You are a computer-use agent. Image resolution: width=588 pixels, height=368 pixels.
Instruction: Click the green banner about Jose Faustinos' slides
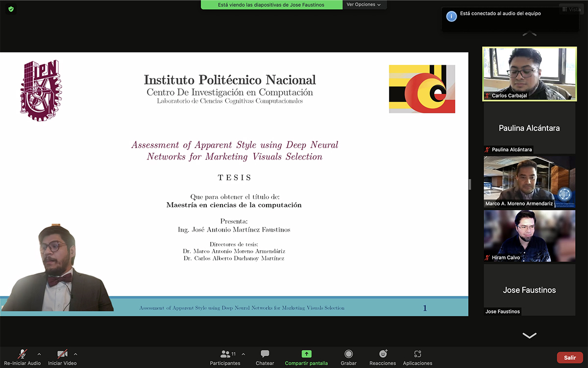click(x=271, y=4)
